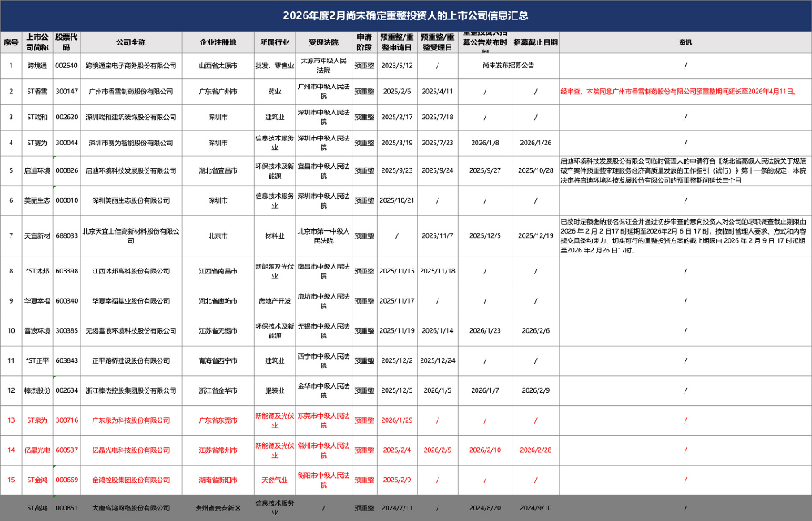Click the 大唐高鸿网络股份有限公司 cell in grey row
The height and width of the screenshot is (521, 812).
click(x=131, y=508)
